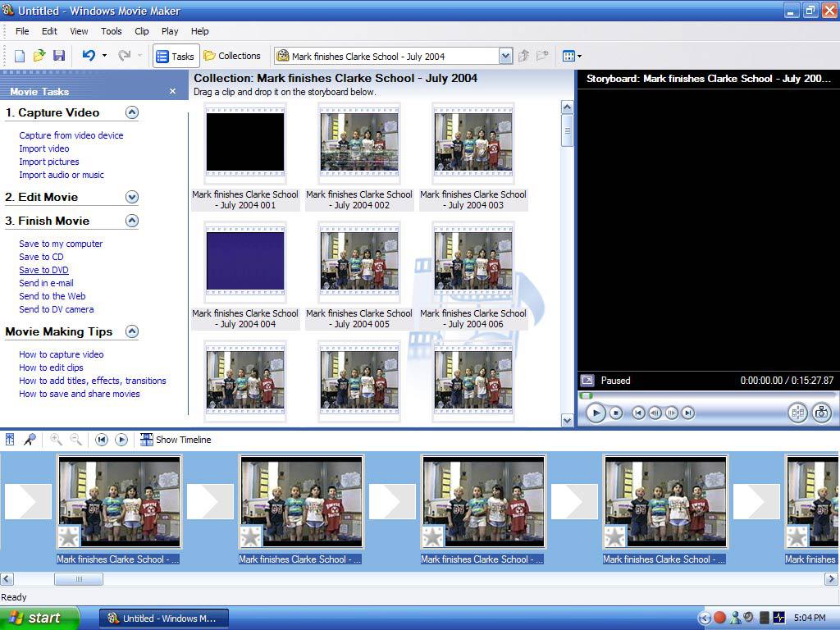Click the Send in e-mail link
The width and height of the screenshot is (840, 630).
[x=46, y=283]
